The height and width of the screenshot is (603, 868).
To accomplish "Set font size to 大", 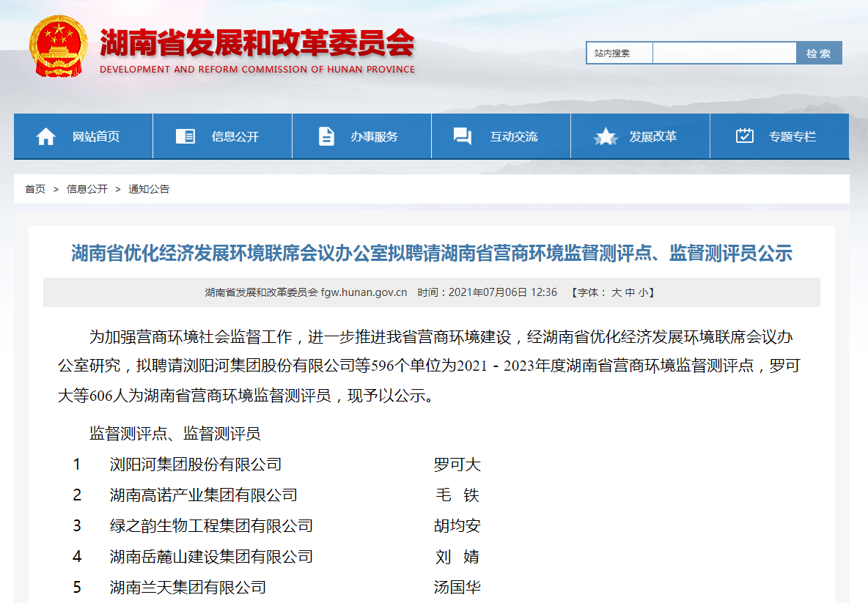I will pos(616,292).
